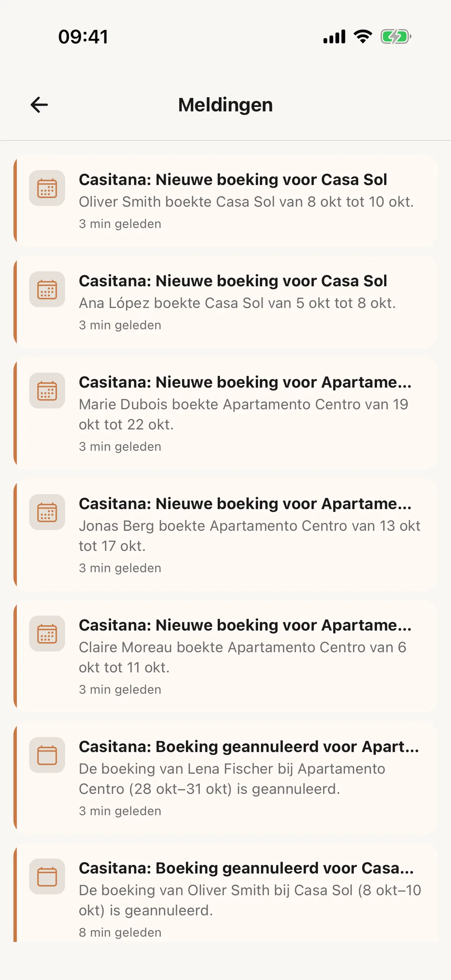Open Jonas Berg booking from 13 okt

point(249,536)
